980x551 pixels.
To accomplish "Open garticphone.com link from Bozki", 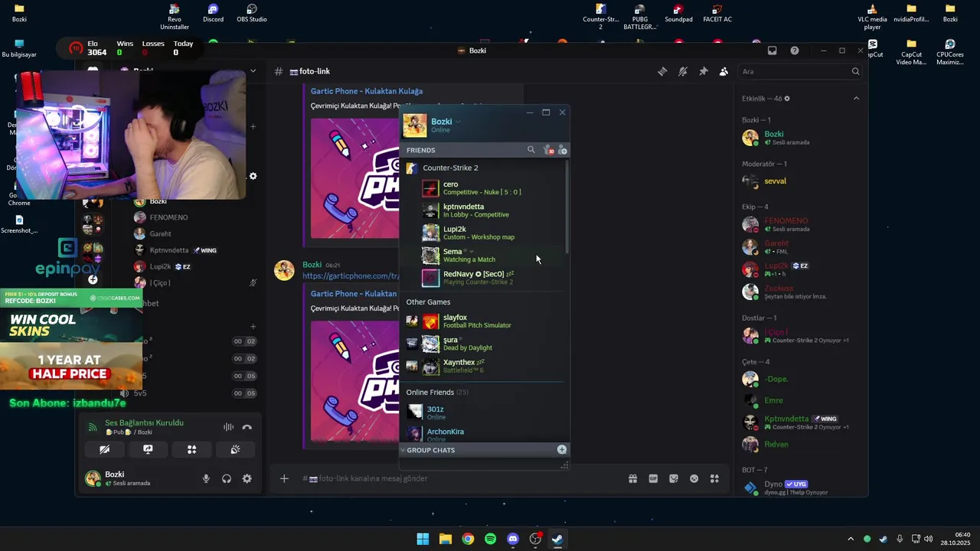I will tap(351, 275).
